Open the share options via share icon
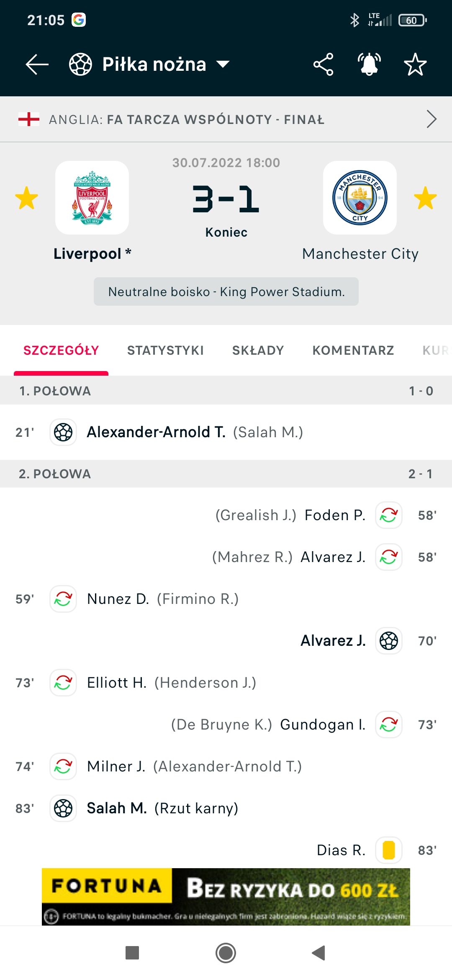The height and width of the screenshot is (980, 452). coord(324,64)
